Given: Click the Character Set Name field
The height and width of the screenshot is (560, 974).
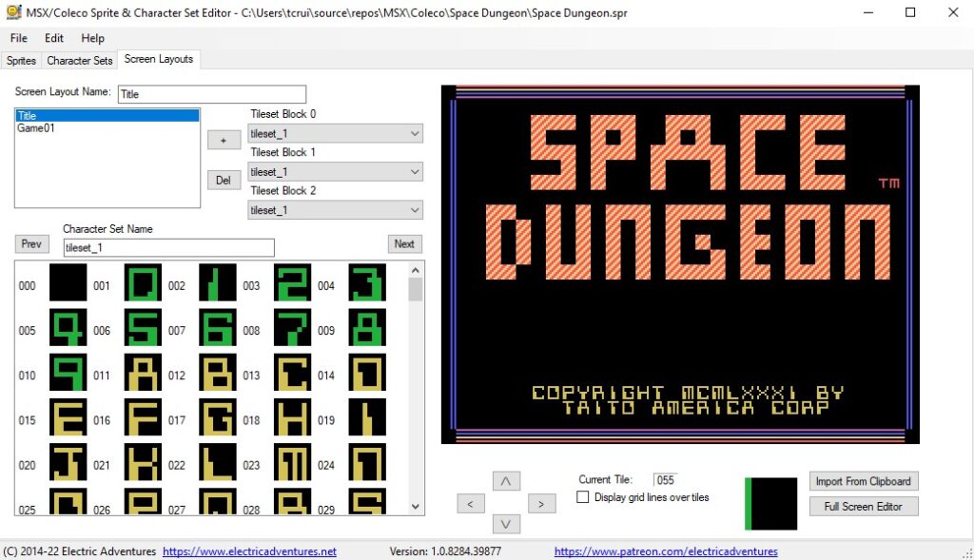Looking at the screenshot, I should (x=169, y=248).
